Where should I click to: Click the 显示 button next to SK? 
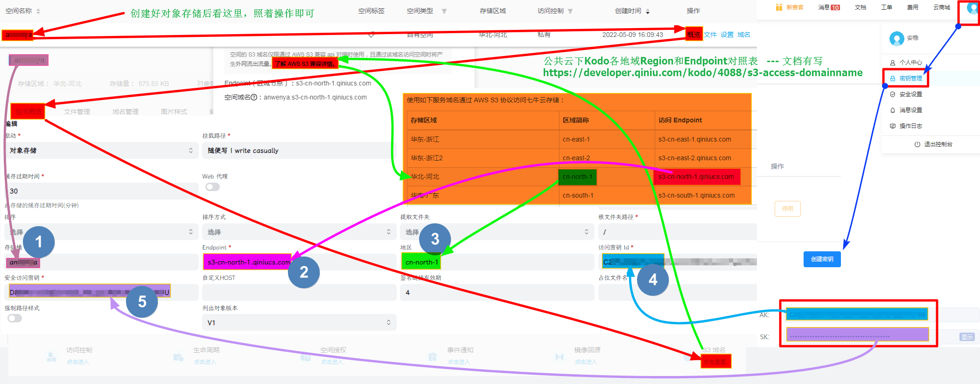(x=967, y=337)
